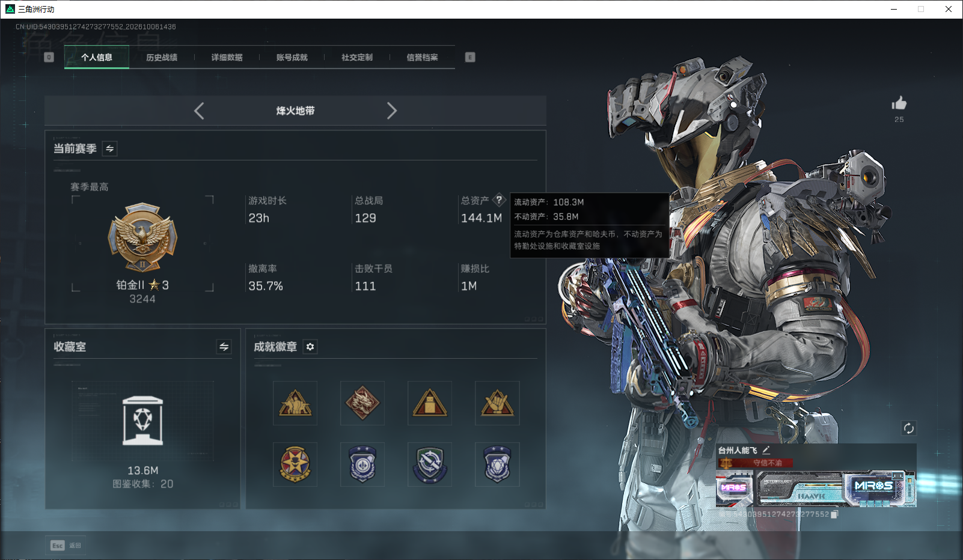The image size is (963, 560).
Task: Click the rank score 3244
Action: (142, 299)
